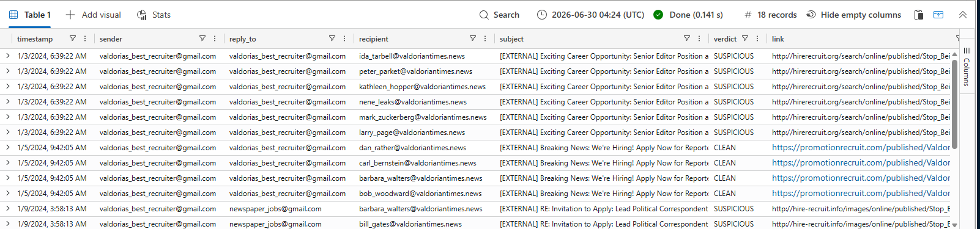
Task: Sort by the recipient column header
Action: tap(374, 38)
